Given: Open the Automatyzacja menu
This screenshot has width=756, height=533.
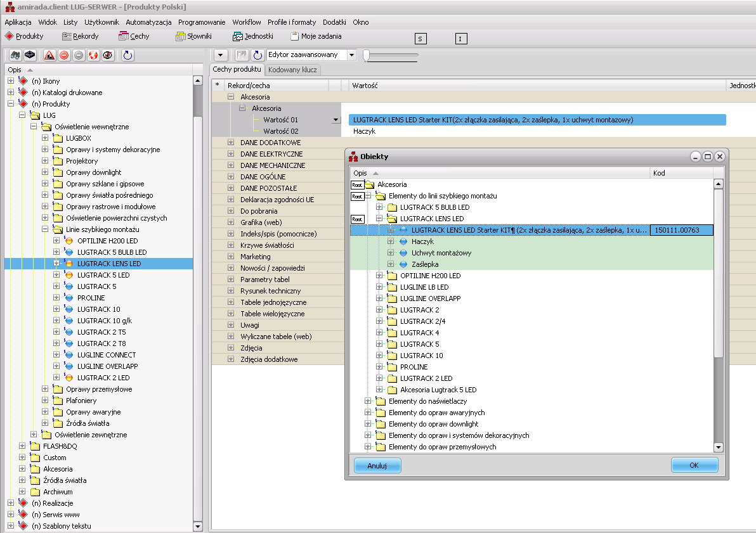Looking at the screenshot, I should 148,22.
